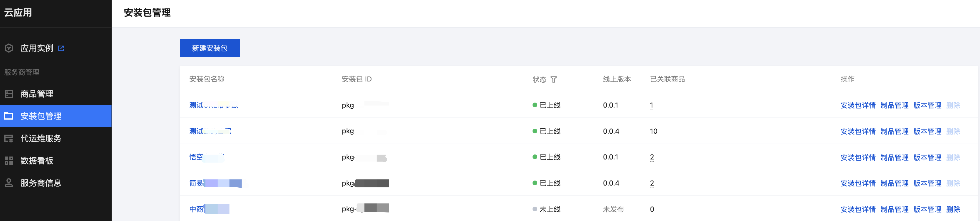Go to 服务商信息 in the sidebar

click(x=41, y=183)
